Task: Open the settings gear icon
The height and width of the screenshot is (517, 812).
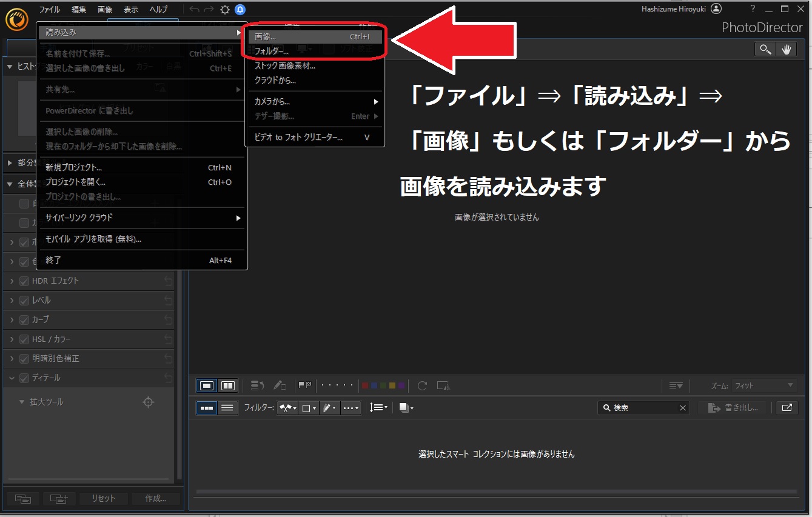Action: click(x=225, y=9)
